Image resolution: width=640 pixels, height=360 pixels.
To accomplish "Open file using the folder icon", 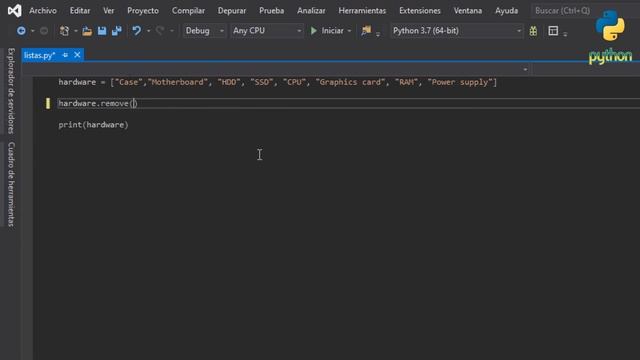I will tap(87, 31).
